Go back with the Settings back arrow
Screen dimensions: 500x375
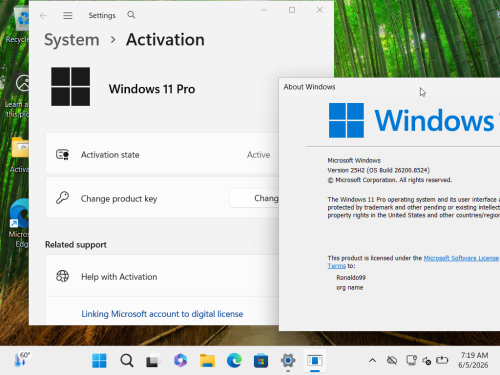43,16
